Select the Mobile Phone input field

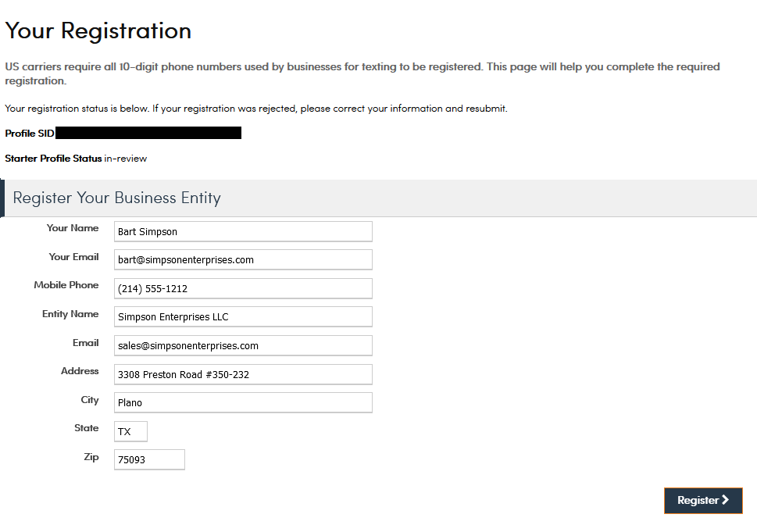click(243, 288)
